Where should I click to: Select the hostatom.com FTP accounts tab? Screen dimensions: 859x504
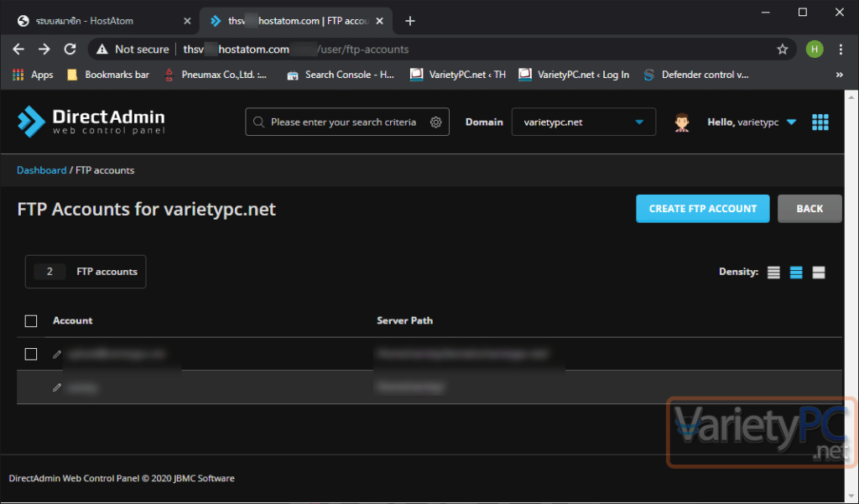click(x=296, y=21)
